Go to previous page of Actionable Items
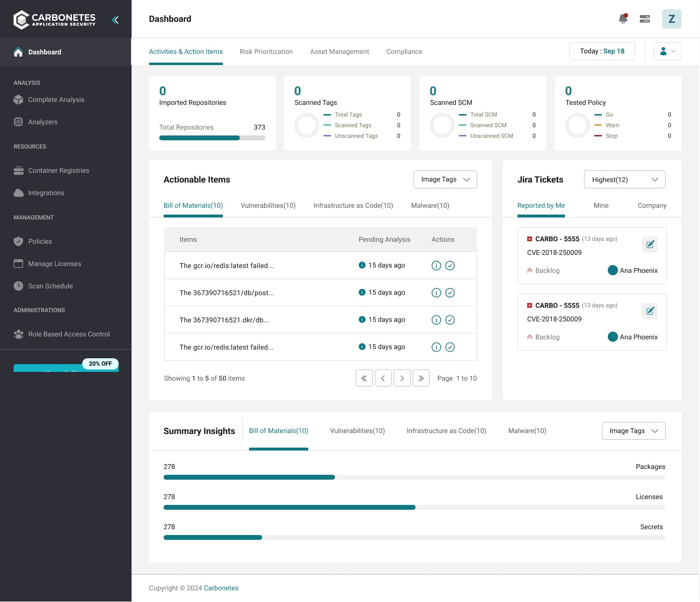 coord(383,378)
